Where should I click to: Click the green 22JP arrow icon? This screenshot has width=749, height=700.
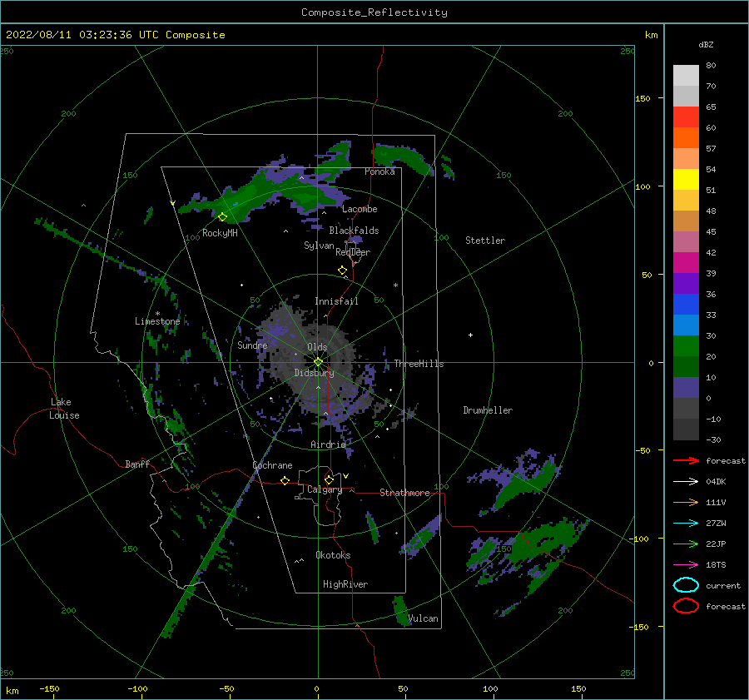coord(686,544)
